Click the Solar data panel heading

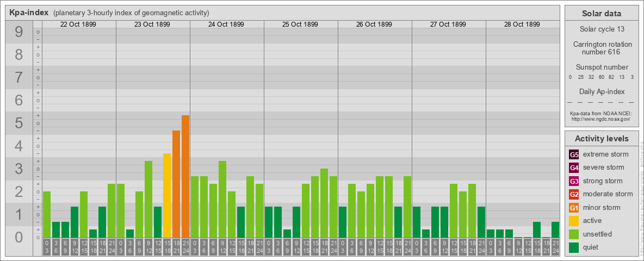(x=601, y=14)
